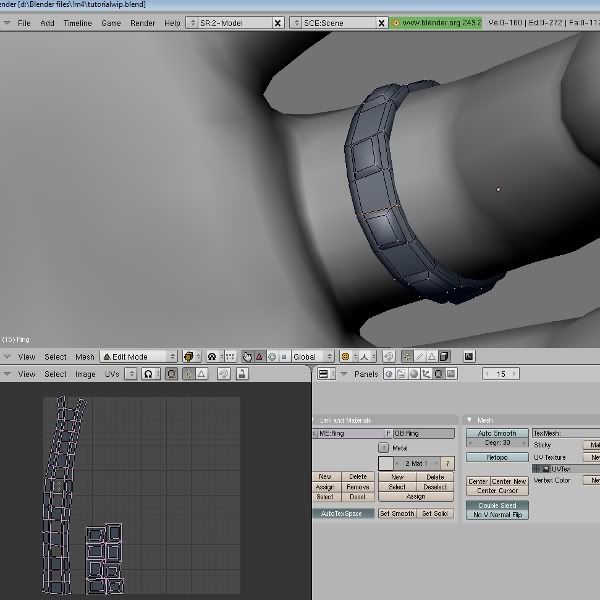Open the www.blender.org link
Image resolution: width=600 pixels, height=600 pixels.
[x=436, y=23]
